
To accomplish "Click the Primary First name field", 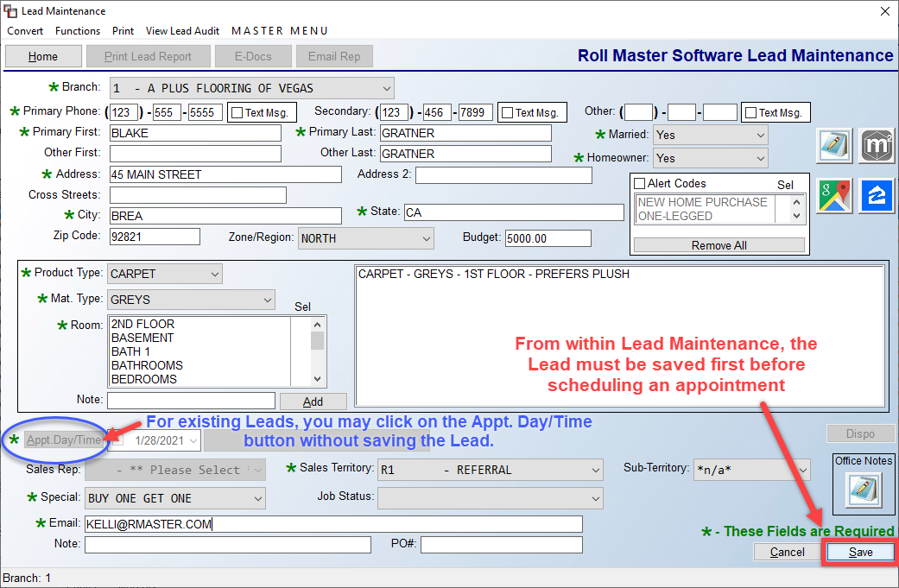I will coord(195,133).
